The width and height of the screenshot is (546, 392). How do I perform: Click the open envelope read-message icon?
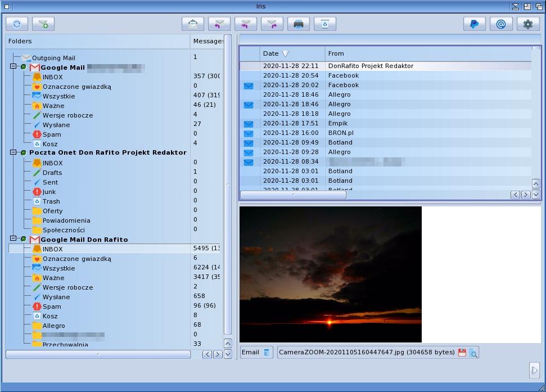[193, 24]
